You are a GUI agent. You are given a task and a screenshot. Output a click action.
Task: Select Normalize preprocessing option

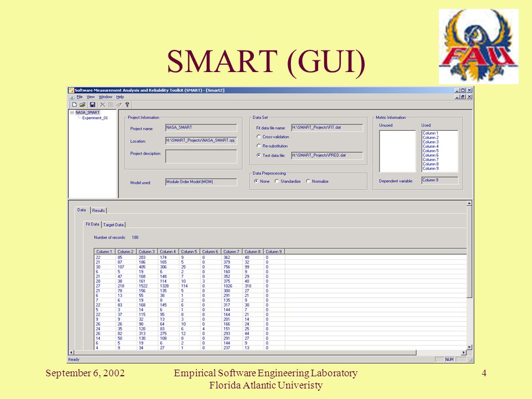308,181
